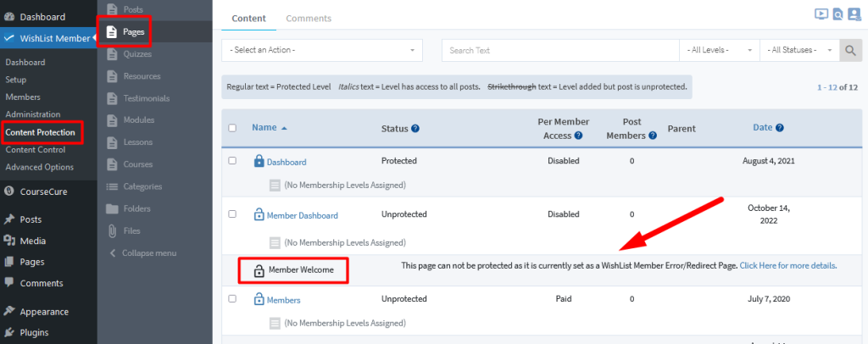The image size is (868, 344).
Task: Select Modules in the content type submenu
Action: [139, 119]
